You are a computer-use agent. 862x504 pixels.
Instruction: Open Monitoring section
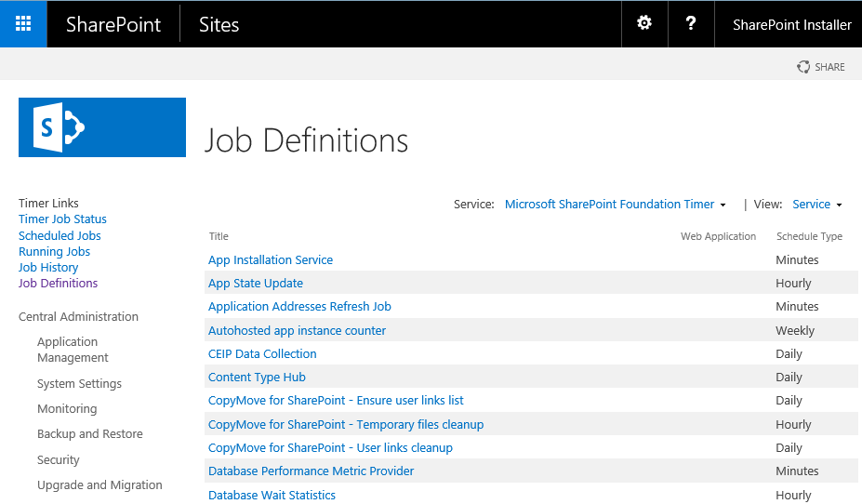(x=67, y=409)
